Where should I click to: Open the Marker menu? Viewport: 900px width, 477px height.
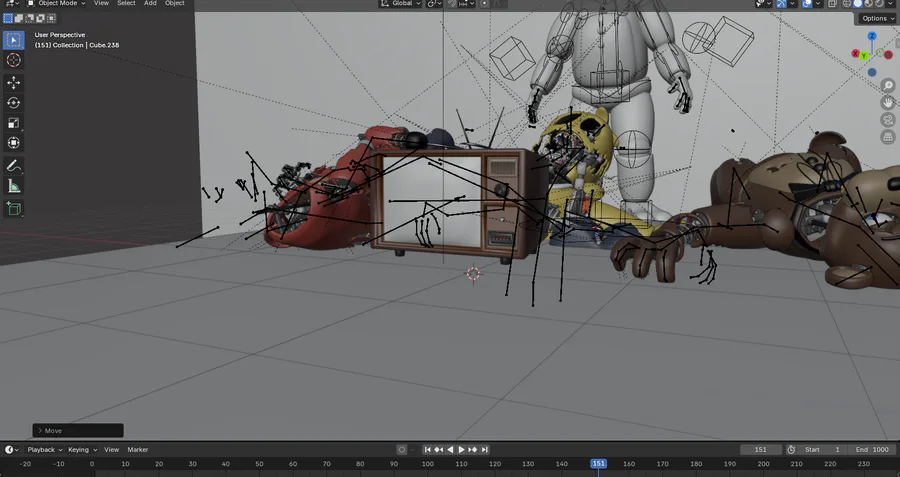point(138,449)
